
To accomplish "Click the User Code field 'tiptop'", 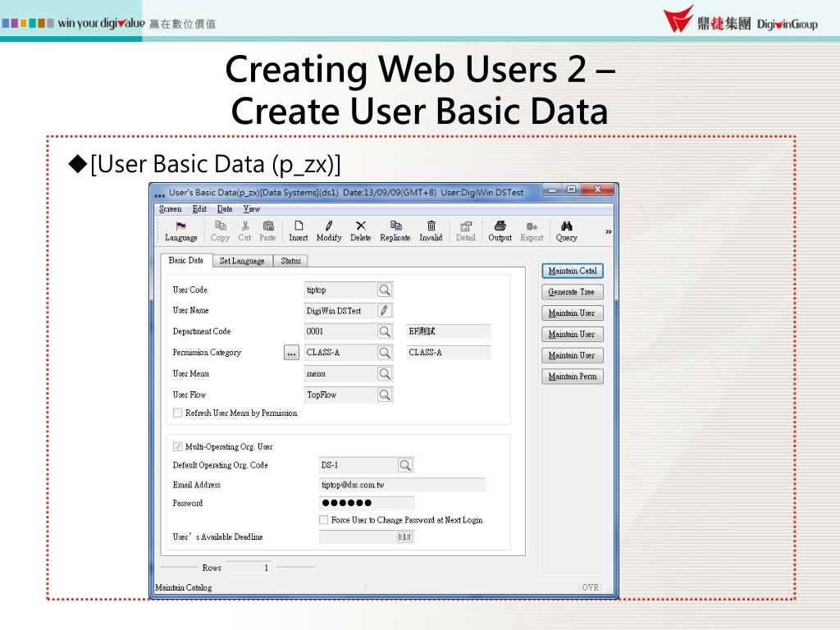I will [340, 290].
